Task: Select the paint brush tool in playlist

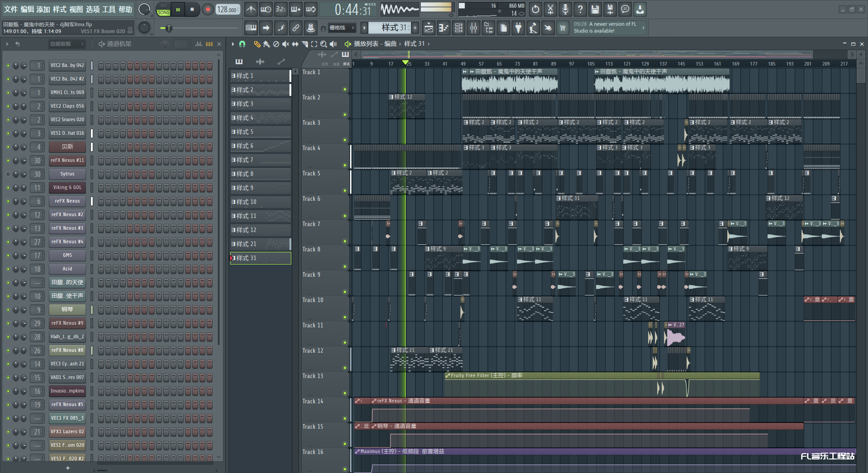Action: click(266, 44)
